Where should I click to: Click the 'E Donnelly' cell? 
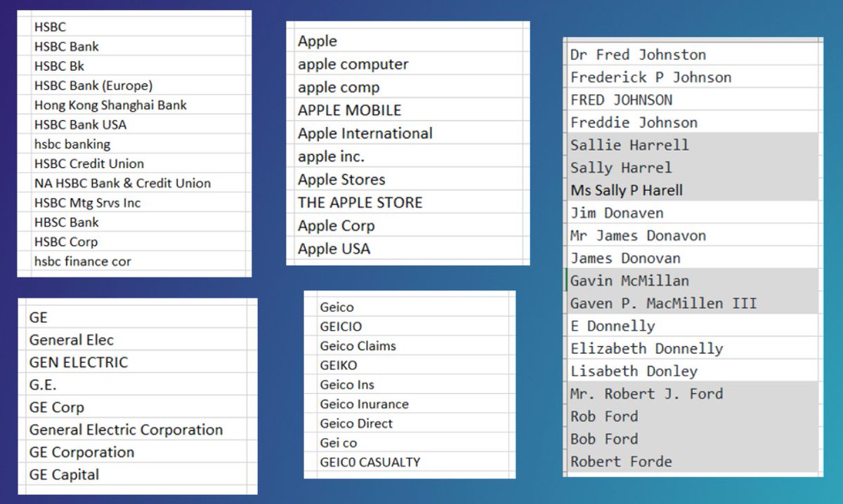pyautogui.click(x=693, y=326)
